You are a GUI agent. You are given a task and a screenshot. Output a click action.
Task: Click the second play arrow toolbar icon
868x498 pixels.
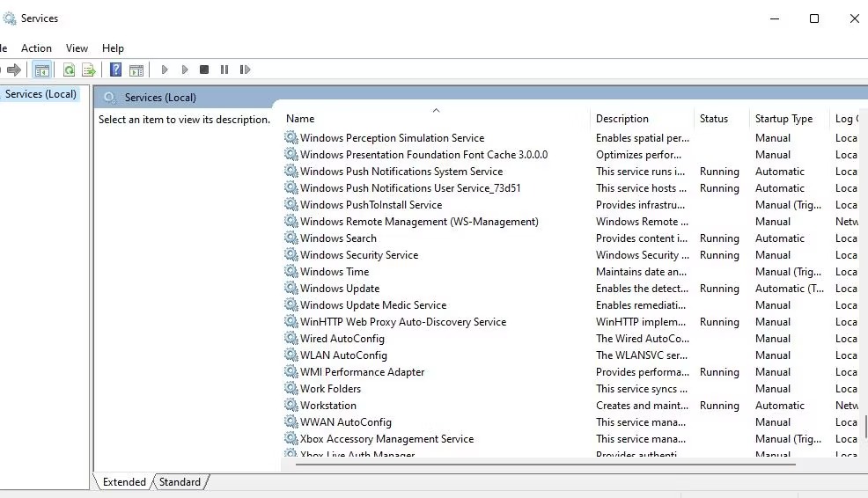point(185,70)
